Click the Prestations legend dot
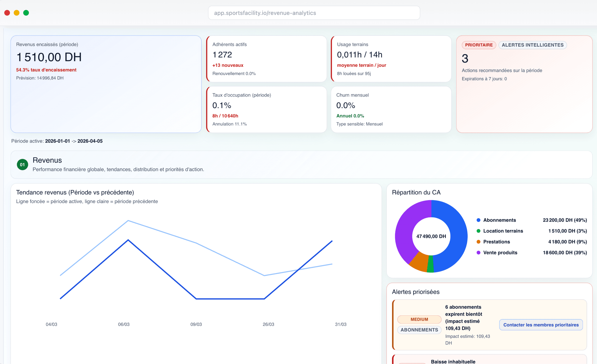Viewport: 597px width, 364px height. pyautogui.click(x=479, y=242)
